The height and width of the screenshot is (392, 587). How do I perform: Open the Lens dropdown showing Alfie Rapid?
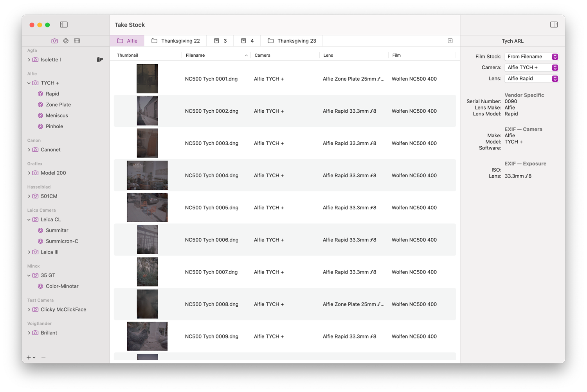(531, 78)
